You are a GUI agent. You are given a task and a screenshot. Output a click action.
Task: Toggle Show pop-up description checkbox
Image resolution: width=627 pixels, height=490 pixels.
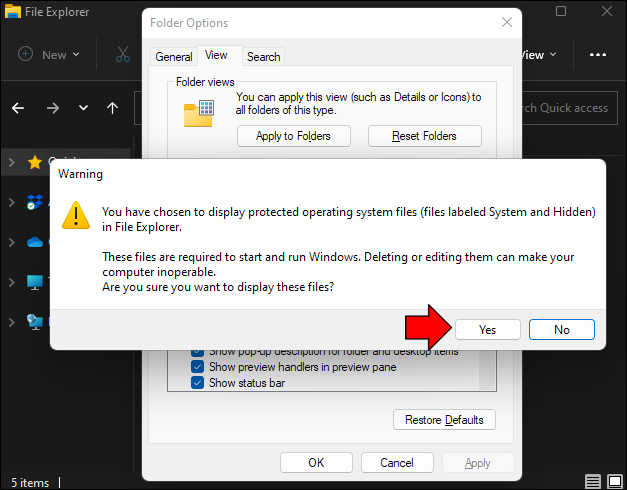click(197, 352)
